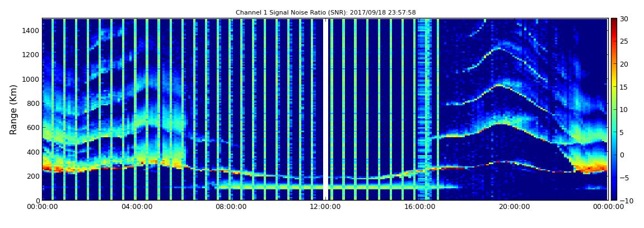Click the "Range (Km)" y-axis label
Image resolution: width=644 pixels, height=228 pixels.
point(13,109)
